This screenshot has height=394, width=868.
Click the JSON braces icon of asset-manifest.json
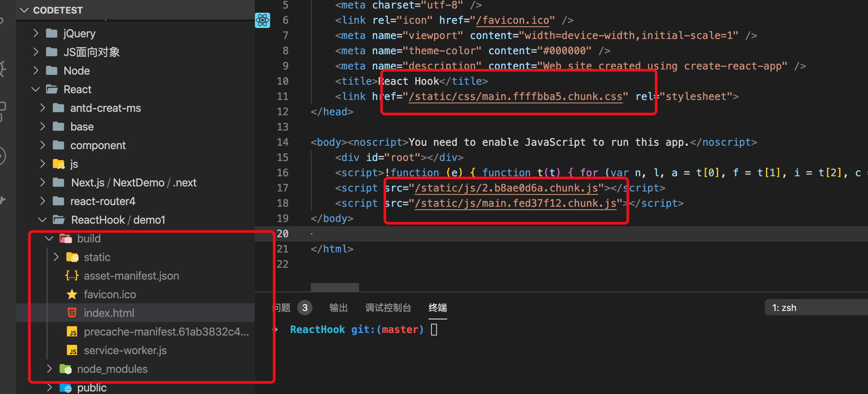pos(72,275)
